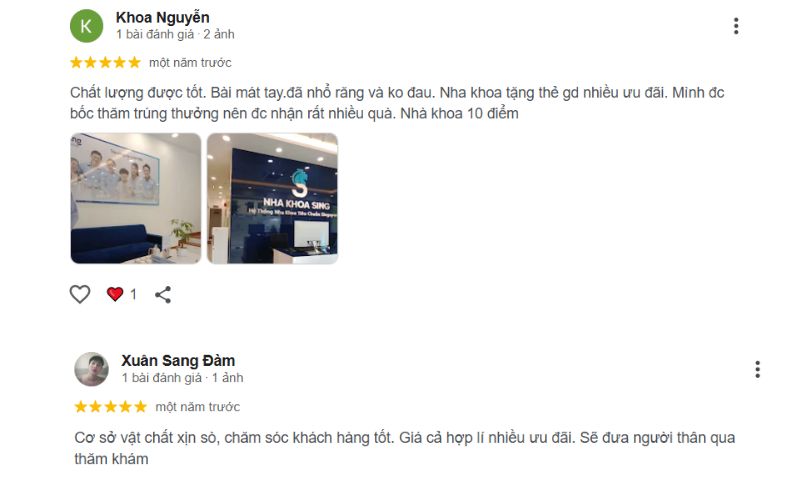Screen dimensions: 800x500
Task: Open three-dot menu for Xuân Sang Đàm's review
Action: tap(757, 369)
